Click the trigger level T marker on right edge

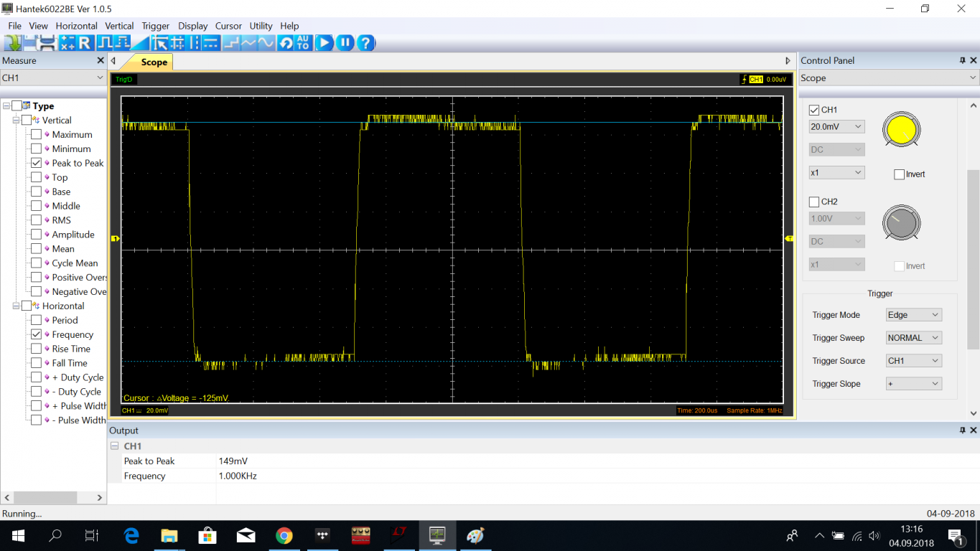click(x=789, y=238)
